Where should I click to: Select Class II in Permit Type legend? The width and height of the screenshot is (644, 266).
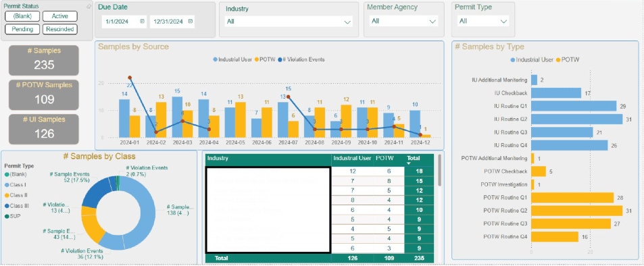coord(16,195)
